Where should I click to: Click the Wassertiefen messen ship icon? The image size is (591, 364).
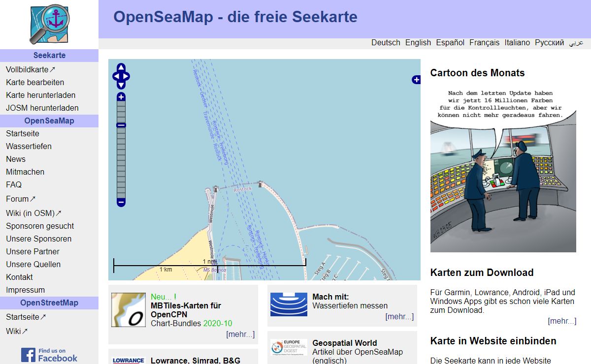point(289,304)
